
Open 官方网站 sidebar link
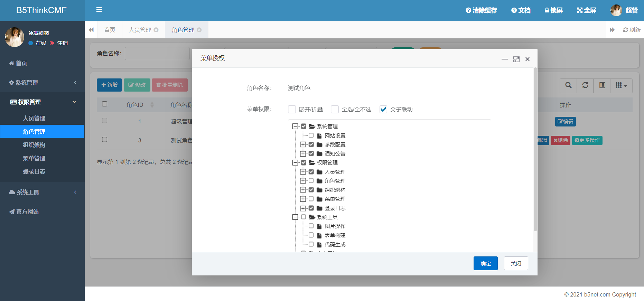[x=42, y=211]
